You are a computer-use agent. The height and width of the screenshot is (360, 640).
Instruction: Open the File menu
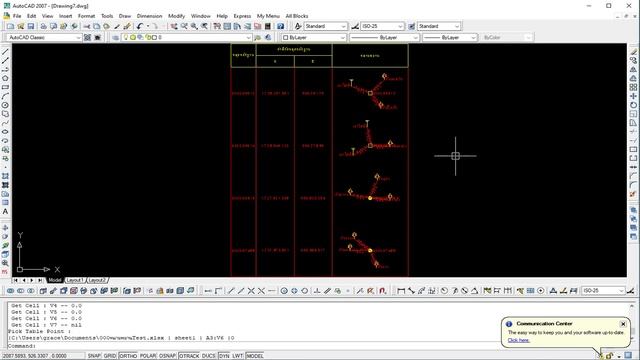click(x=17, y=16)
